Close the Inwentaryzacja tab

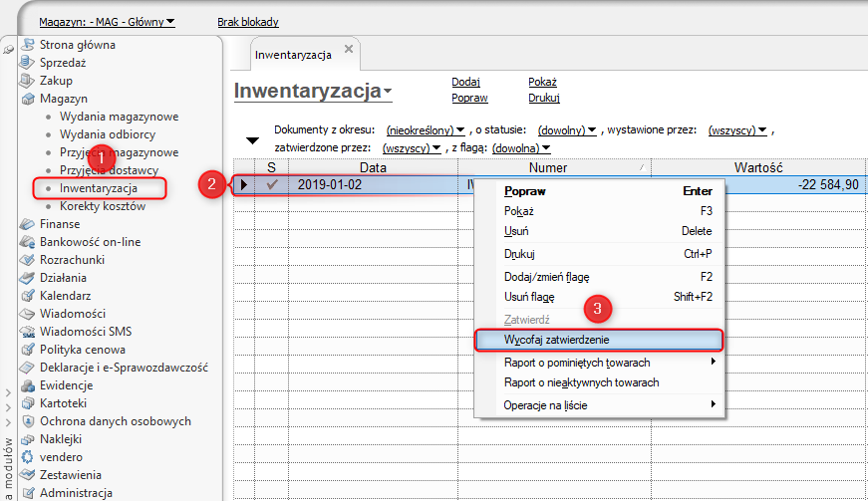[349, 49]
